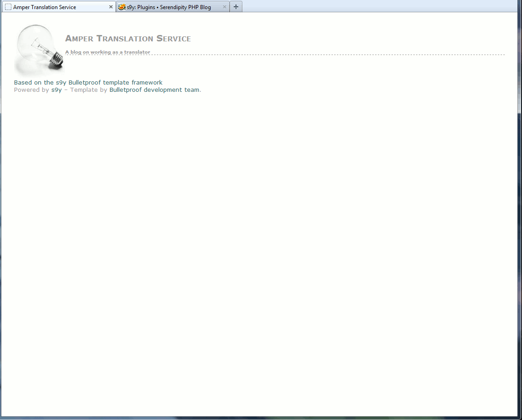The height and width of the screenshot is (420, 522).
Task: Click the blank white page area below the footer
Action: tap(259, 250)
